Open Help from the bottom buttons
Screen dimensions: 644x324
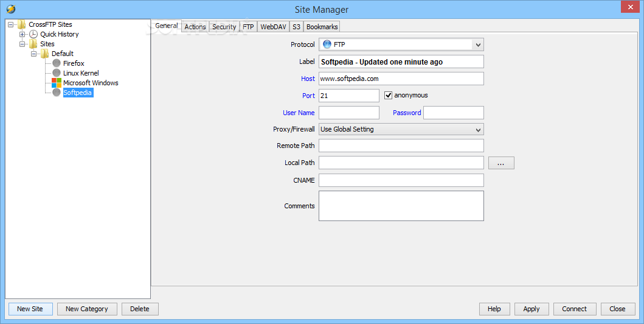coord(494,309)
